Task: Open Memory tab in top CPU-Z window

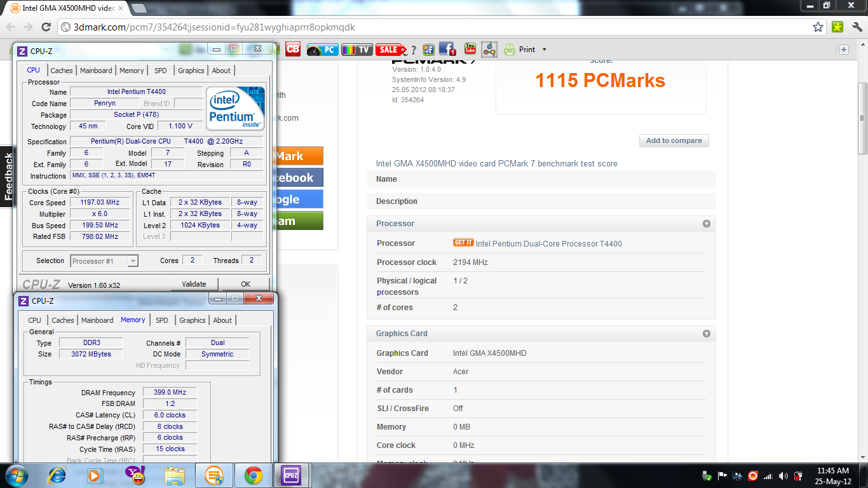Action: 132,71
